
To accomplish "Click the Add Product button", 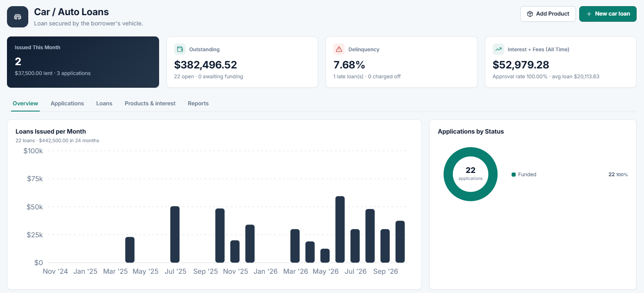I will click(548, 14).
